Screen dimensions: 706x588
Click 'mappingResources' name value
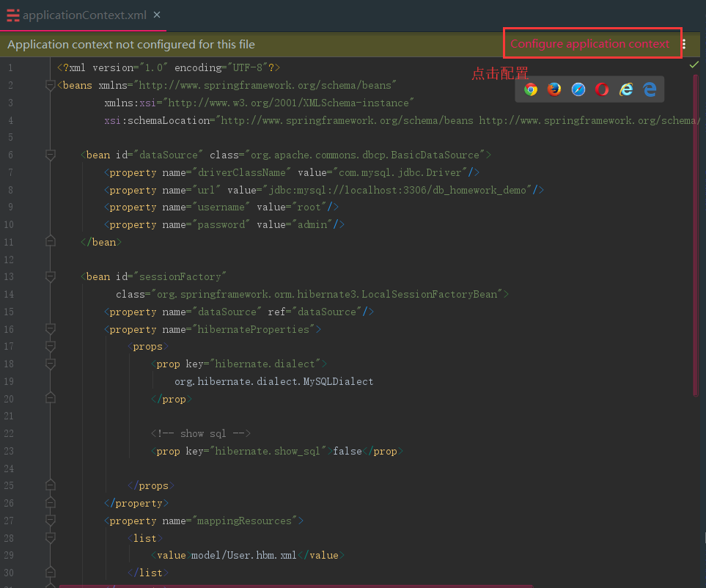(x=244, y=521)
